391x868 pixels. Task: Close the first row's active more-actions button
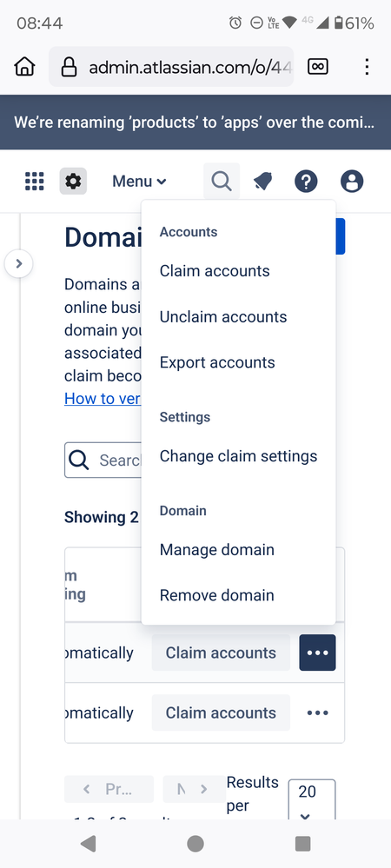click(317, 653)
